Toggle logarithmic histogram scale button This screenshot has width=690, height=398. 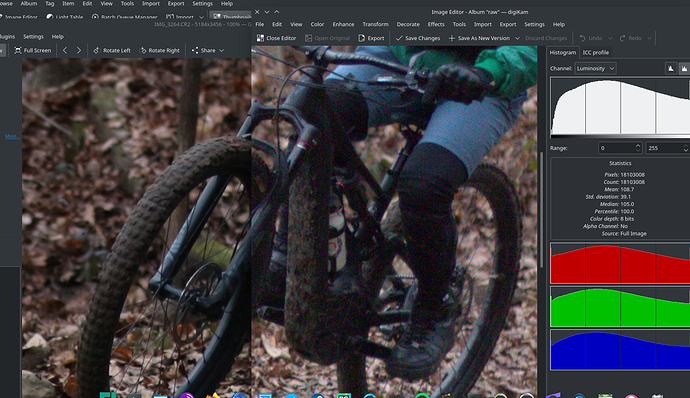click(x=684, y=68)
